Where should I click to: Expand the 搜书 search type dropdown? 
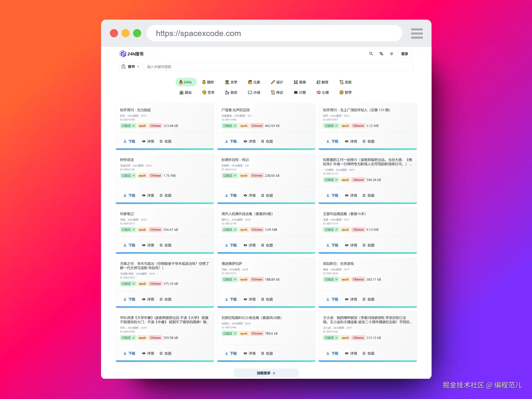131,66
